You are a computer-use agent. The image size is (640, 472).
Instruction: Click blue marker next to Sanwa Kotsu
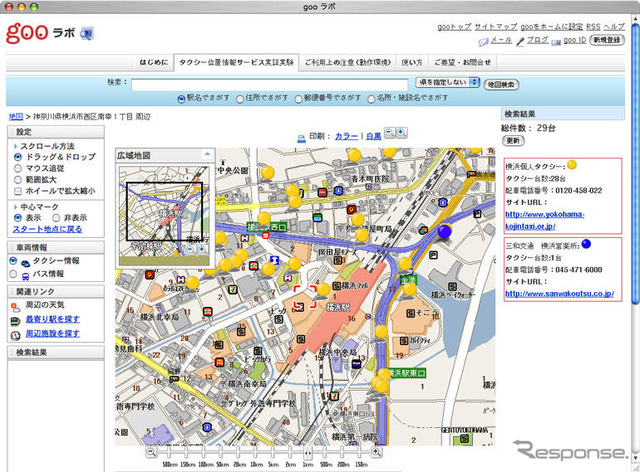click(x=586, y=244)
